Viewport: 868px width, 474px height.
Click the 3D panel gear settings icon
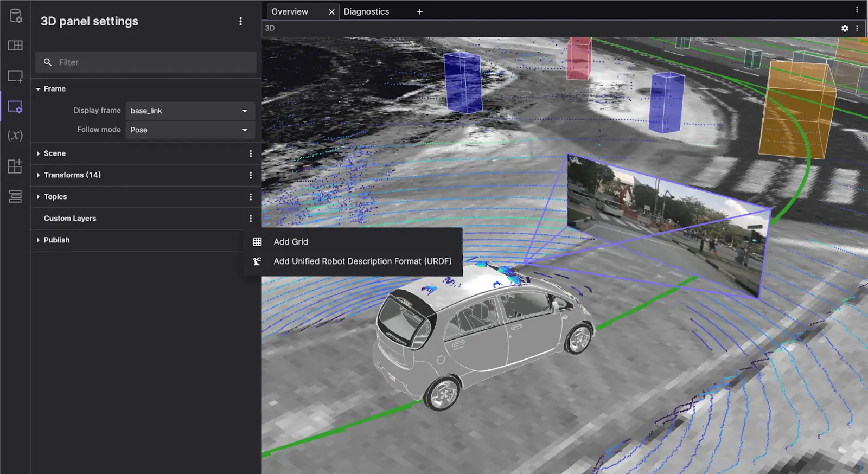click(x=845, y=28)
